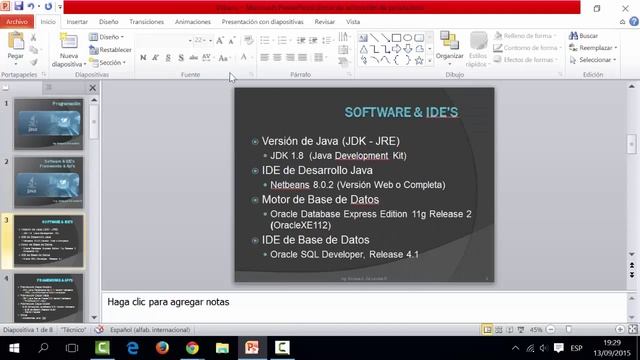This screenshot has width=640, height=360.
Task: Open change case Aa dropdown
Action: [x=224, y=58]
